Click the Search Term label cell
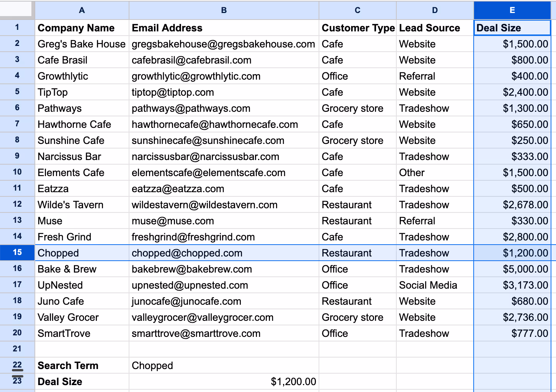The image size is (556, 392). coord(82,366)
